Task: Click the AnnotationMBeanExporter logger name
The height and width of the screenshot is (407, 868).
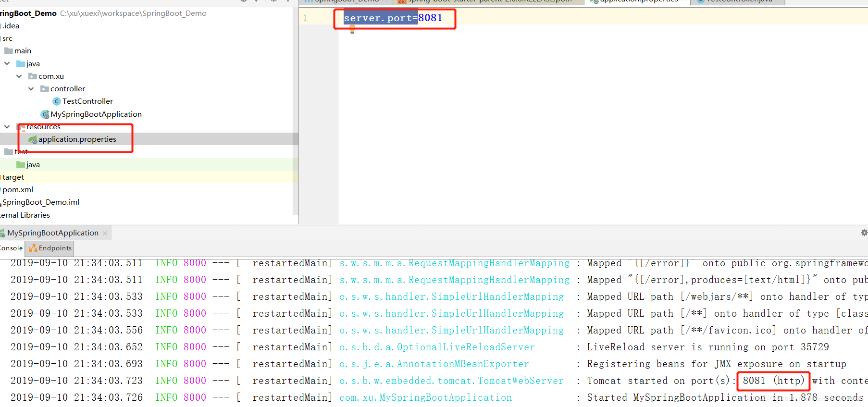Action: [434, 364]
